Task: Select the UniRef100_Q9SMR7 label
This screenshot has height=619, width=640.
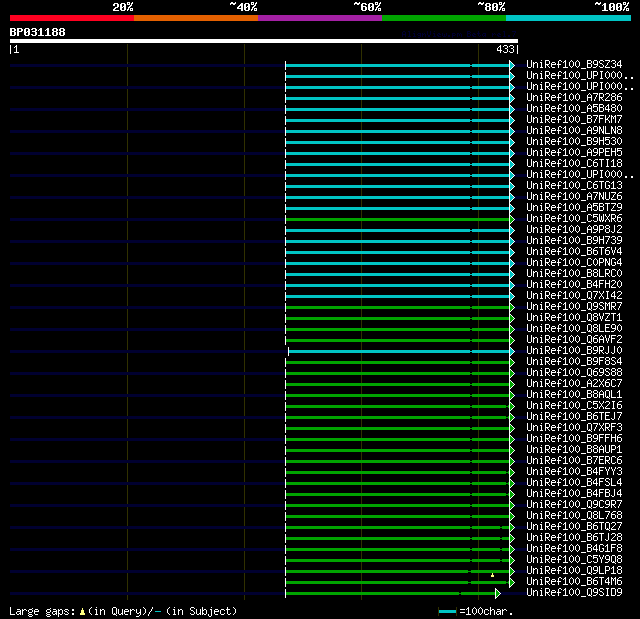Action: point(574,307)
